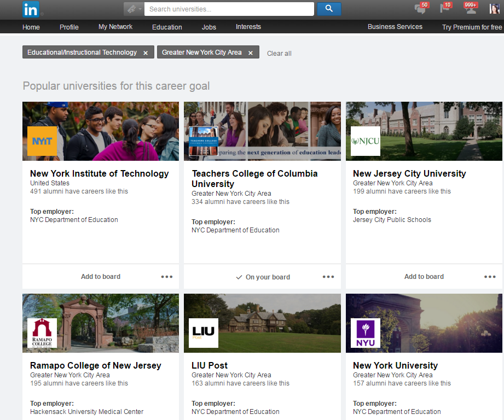Click NYC Department of Education under Teachers College
Image resolution: width=504 pixels, height=420 pixels.
(x=235, y=230)
